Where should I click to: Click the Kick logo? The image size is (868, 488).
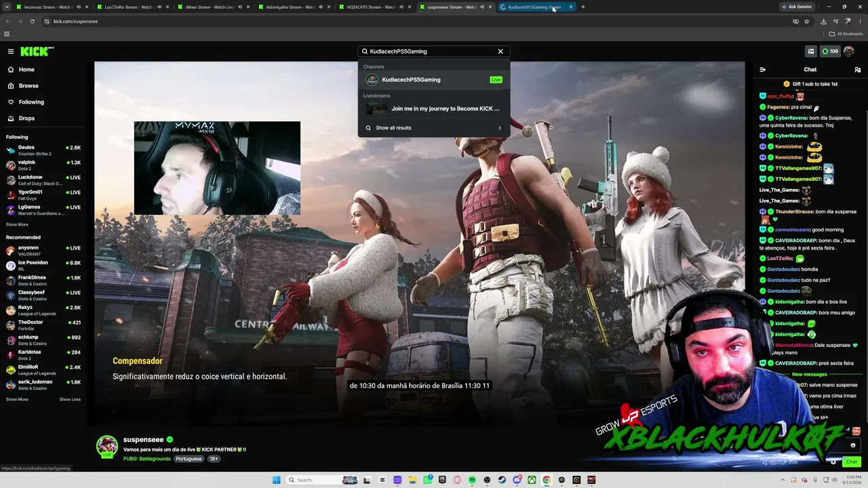point(37,52)
